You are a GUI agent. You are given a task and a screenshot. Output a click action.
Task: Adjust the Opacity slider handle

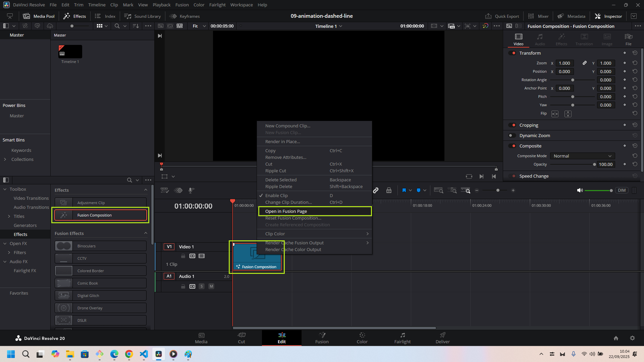pyautogui.click(x=594, y=164)
